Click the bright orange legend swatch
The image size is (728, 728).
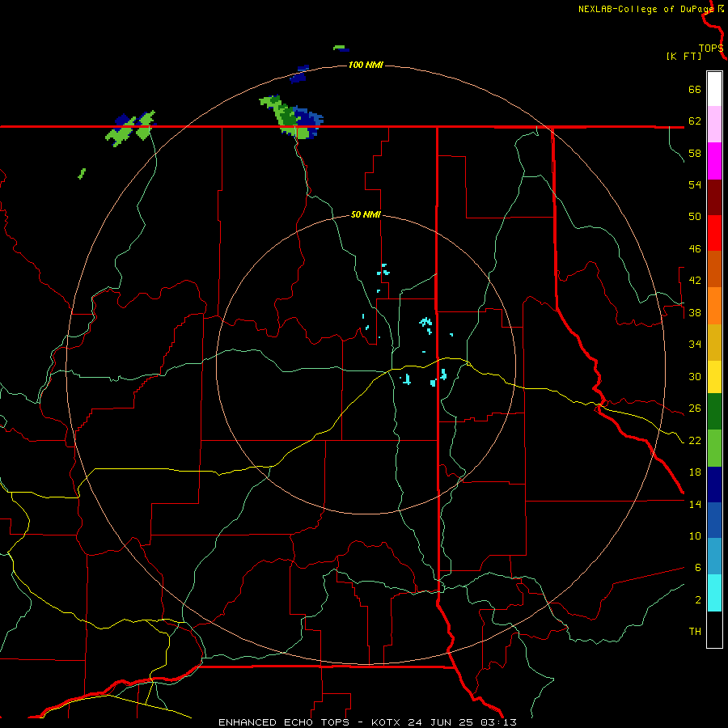714,306
